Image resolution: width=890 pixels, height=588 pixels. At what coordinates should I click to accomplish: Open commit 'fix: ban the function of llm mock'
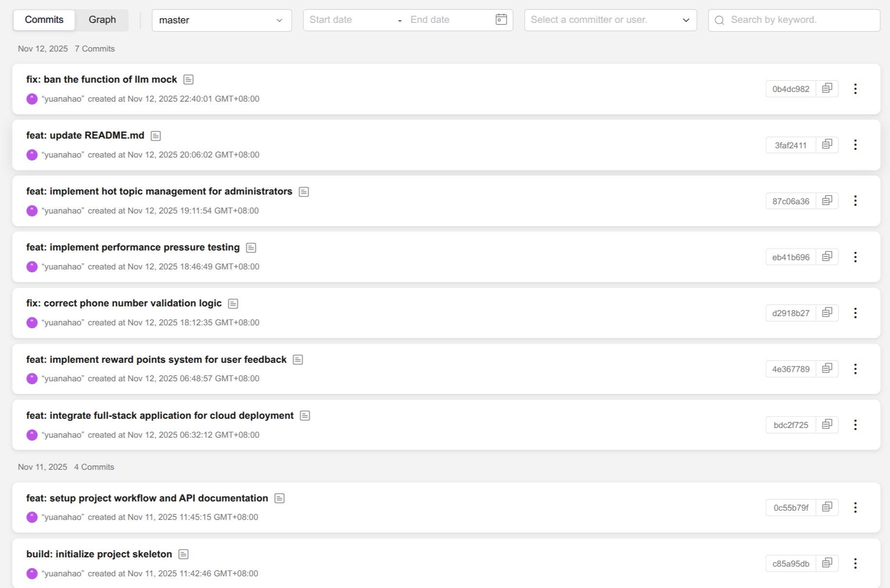click(x=102, y=79)
